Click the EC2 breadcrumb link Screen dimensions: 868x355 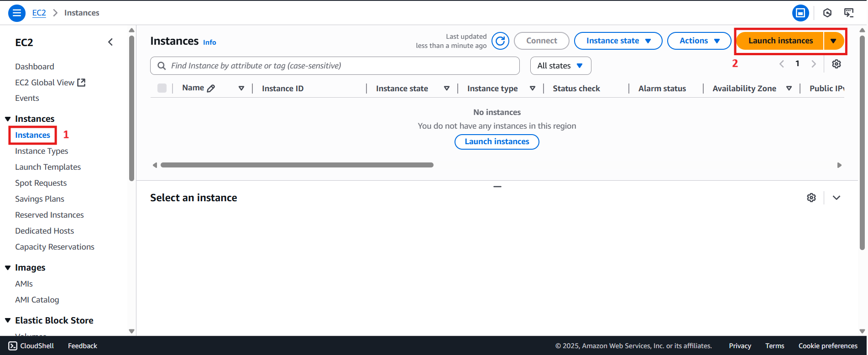click(39, 13)
